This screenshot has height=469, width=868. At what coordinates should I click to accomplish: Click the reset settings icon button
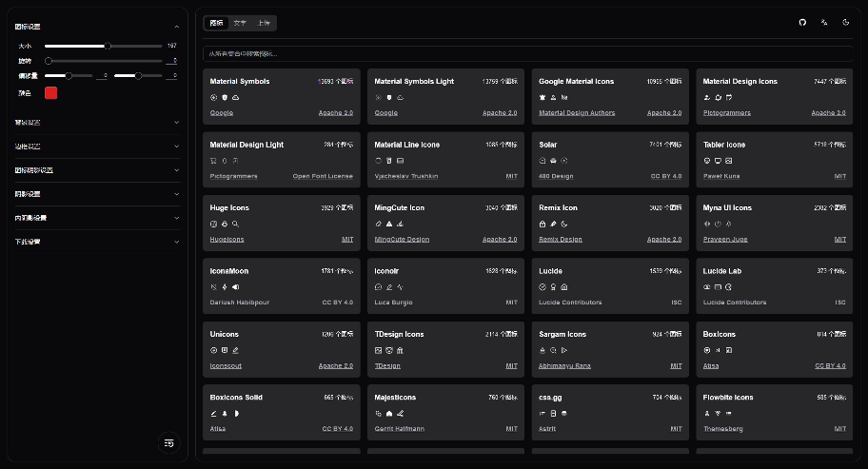(x=168, y=442)
